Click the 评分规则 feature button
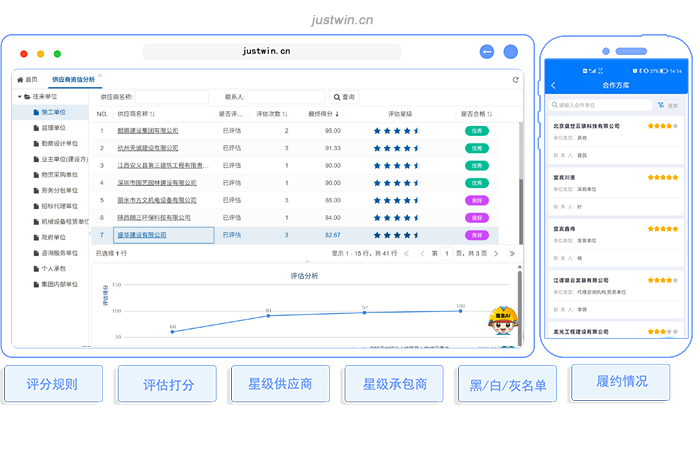 pos(52,384)
